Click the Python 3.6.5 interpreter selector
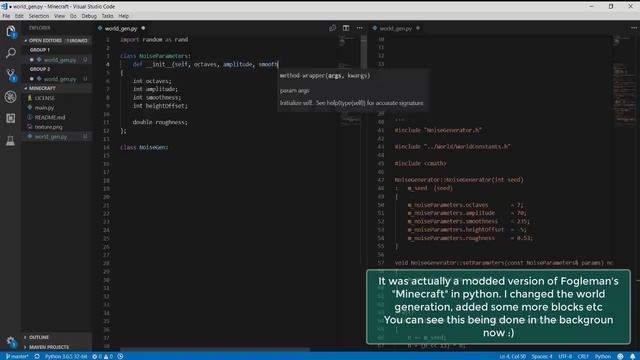640x360 pixels. (x=66, y=356)
